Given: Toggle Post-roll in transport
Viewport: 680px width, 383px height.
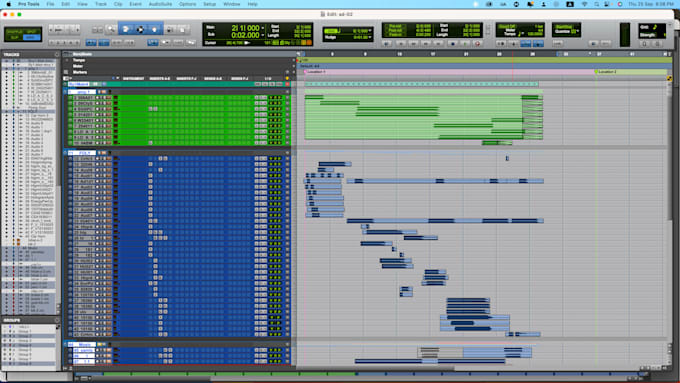Looking at the screenshot, I should pos(395,30).
